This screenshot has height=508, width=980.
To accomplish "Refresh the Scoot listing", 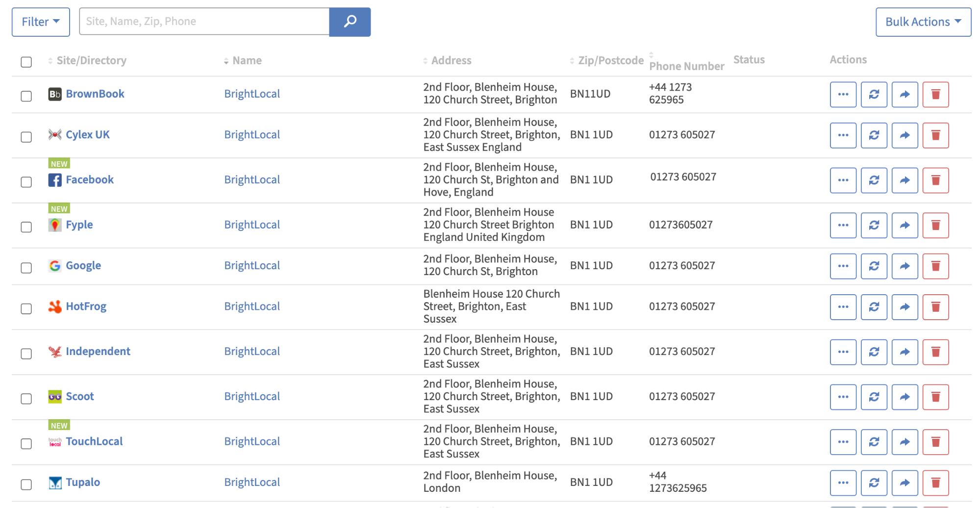I will click(x=874, y=397).
